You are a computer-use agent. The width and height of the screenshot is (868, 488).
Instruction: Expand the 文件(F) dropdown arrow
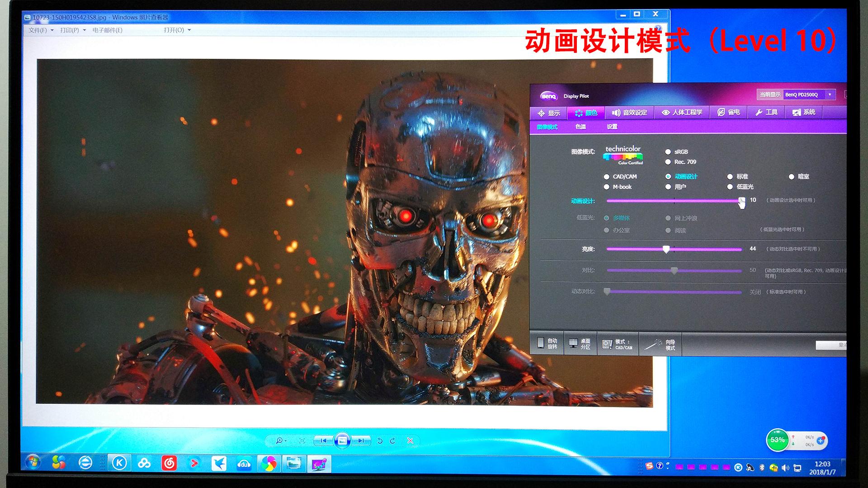pos(52,30)
